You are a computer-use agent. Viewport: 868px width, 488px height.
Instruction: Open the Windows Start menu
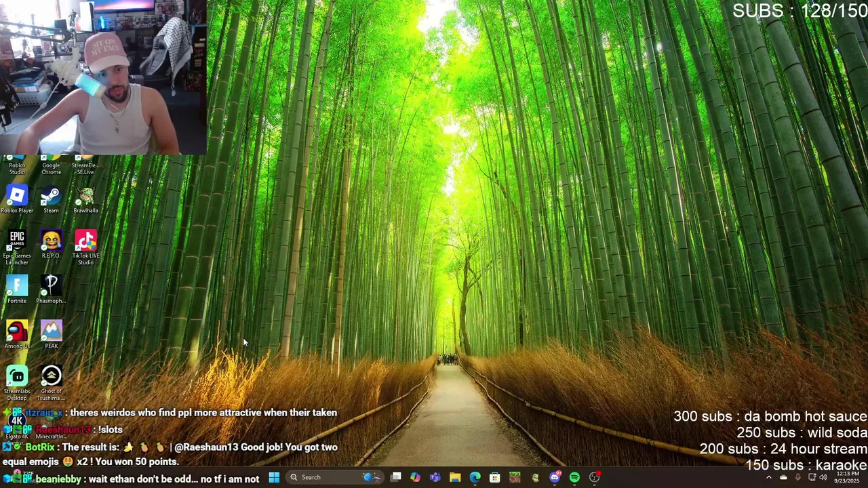(x=274, y=477)
